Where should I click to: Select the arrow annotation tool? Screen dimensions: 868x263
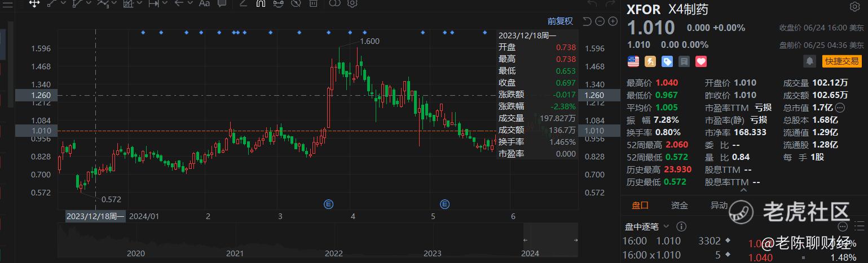[x=179, y=3]
